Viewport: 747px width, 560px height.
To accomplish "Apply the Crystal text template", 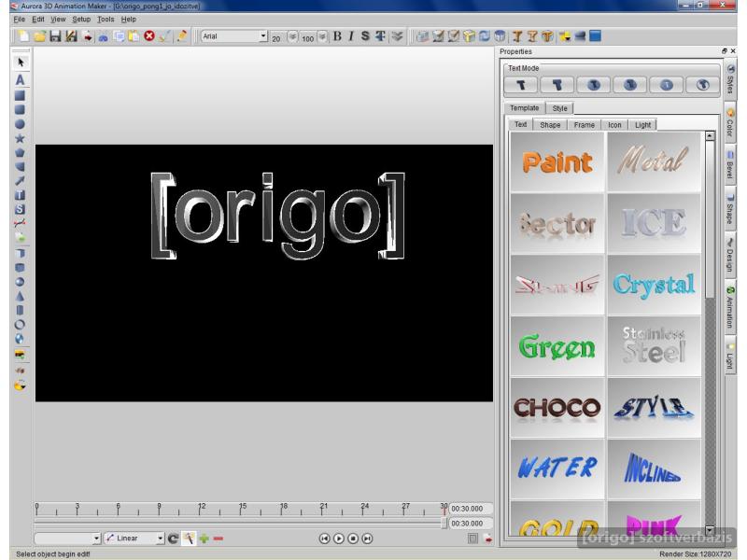I will 655,285.
